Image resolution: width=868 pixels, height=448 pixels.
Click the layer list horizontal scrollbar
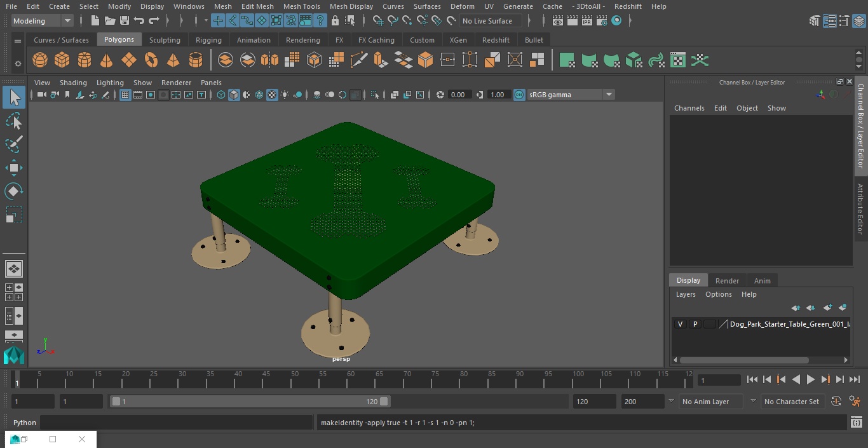click(743, 360)
